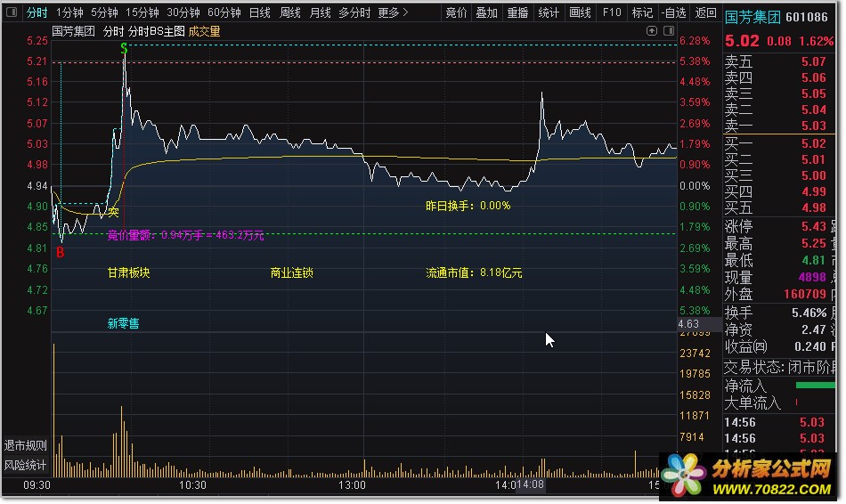Open the 月线 monthly chart tab
The height and width of the screenshot is (504, 846).
tap(320, 12)
